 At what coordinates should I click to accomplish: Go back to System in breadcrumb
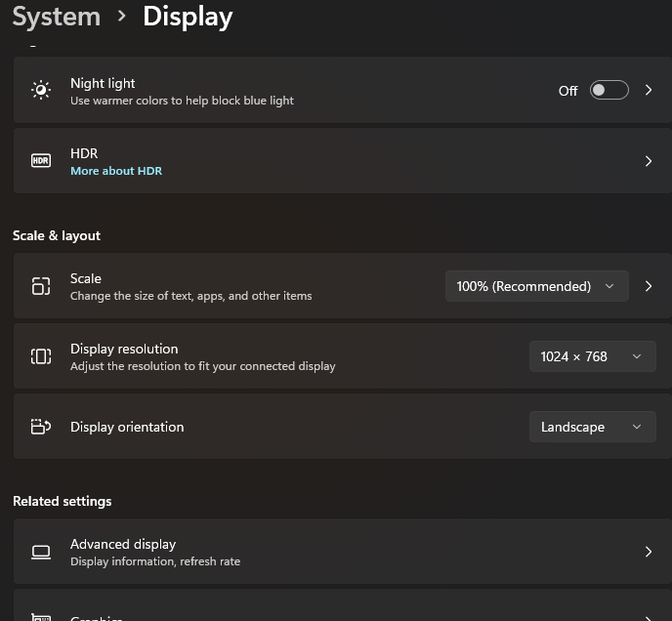pyautogui.click(x=56, y=17)
